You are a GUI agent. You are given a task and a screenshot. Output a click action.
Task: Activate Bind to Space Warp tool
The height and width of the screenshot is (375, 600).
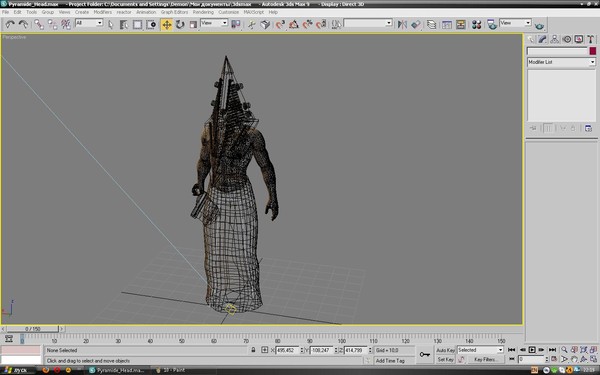coord(66,24)
